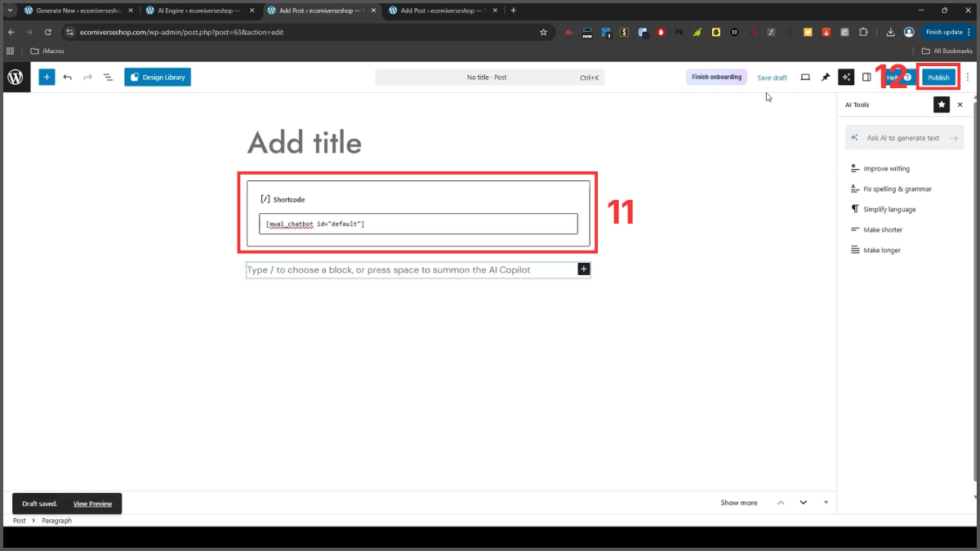Choose Make longer AI tool

pos(875,250)
